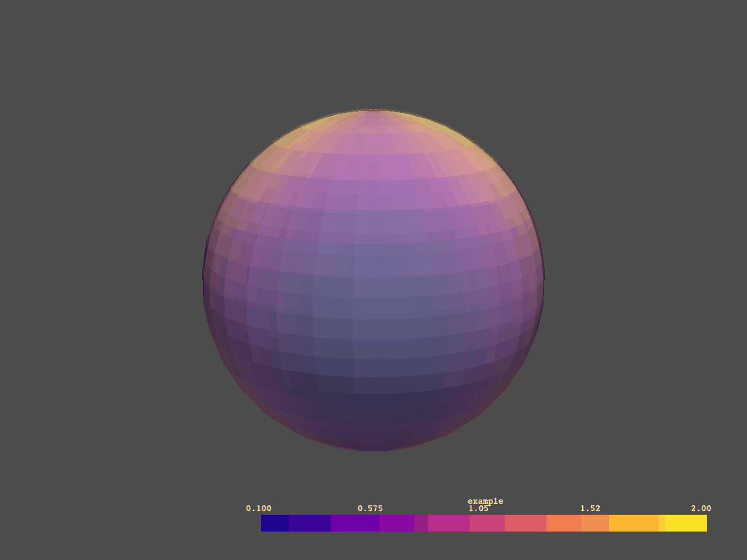747x560 pixels.
Task: Select the 0.100 colorbar label
Action: pyautogui.click(x=260, y=508)
